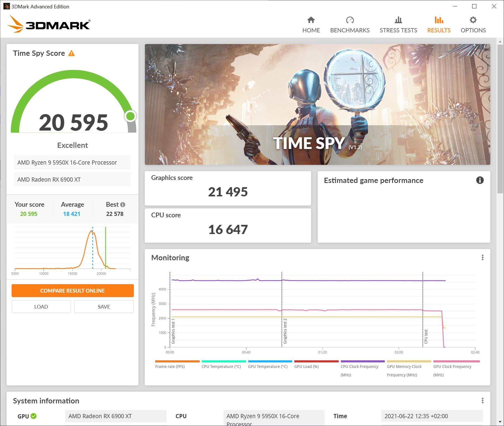
Task: Click the Options gear icon
Action: click(x=473, y=20)
